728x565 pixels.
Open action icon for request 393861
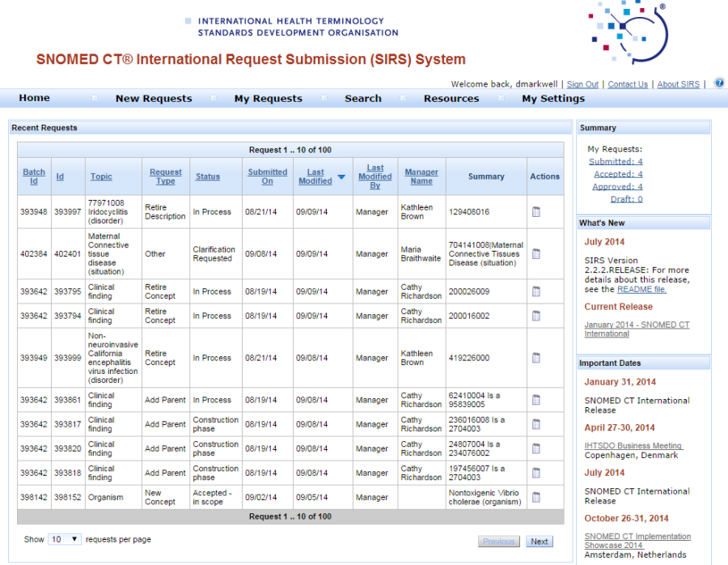(x=536, y=400)
